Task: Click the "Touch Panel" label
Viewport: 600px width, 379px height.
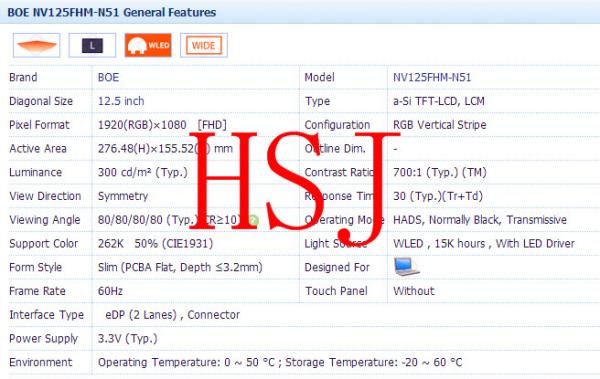Action: [x=336, y=291]
